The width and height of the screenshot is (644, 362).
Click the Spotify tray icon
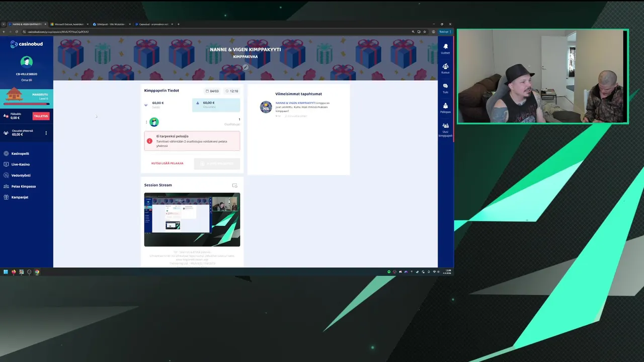tap(389, 272)
